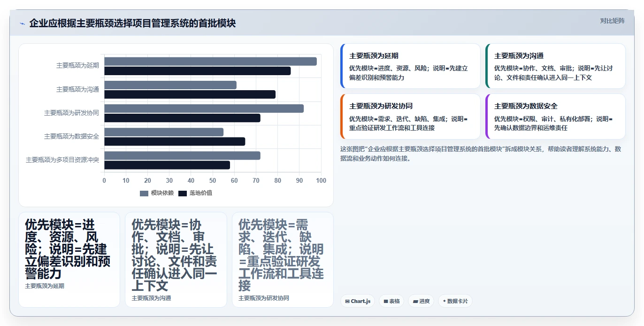This screenshot has height=326, width=644.
Task: Click description starting 优先模块=权限、审计
Action: 553,124
